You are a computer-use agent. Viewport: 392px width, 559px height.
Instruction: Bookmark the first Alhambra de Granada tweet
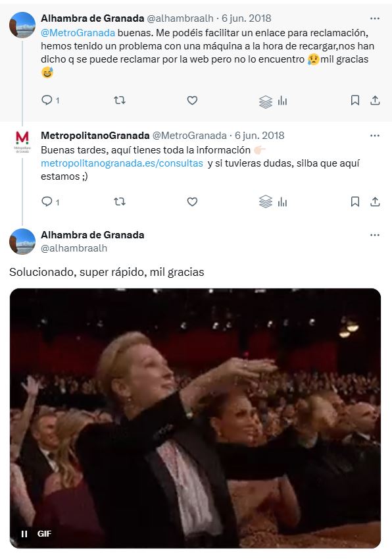(355, 101)
